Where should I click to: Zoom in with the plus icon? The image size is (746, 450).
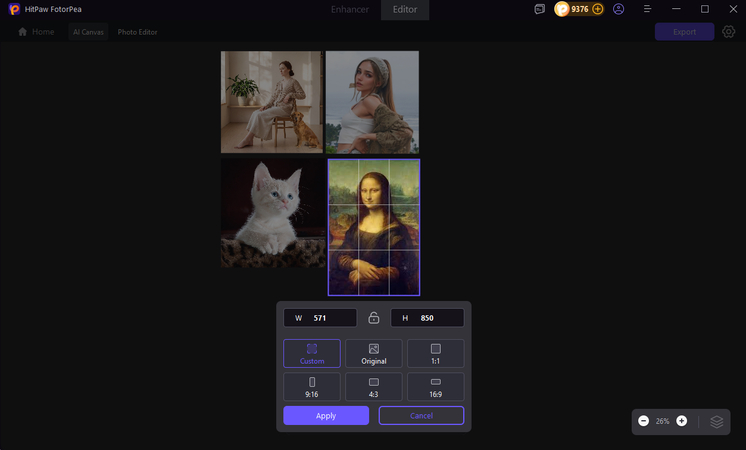click(682, 421)
